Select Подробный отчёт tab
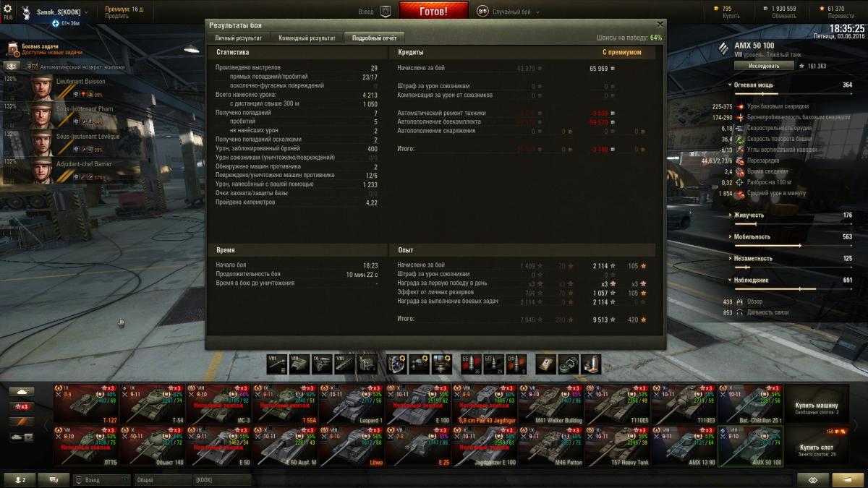 (x=374, y=38)
